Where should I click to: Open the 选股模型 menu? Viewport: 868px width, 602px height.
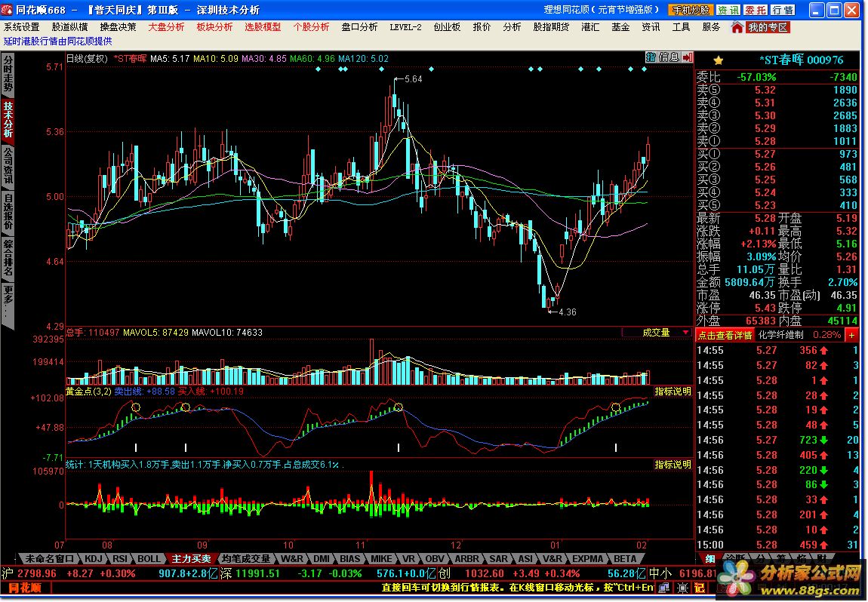click(x=263, y=26)
